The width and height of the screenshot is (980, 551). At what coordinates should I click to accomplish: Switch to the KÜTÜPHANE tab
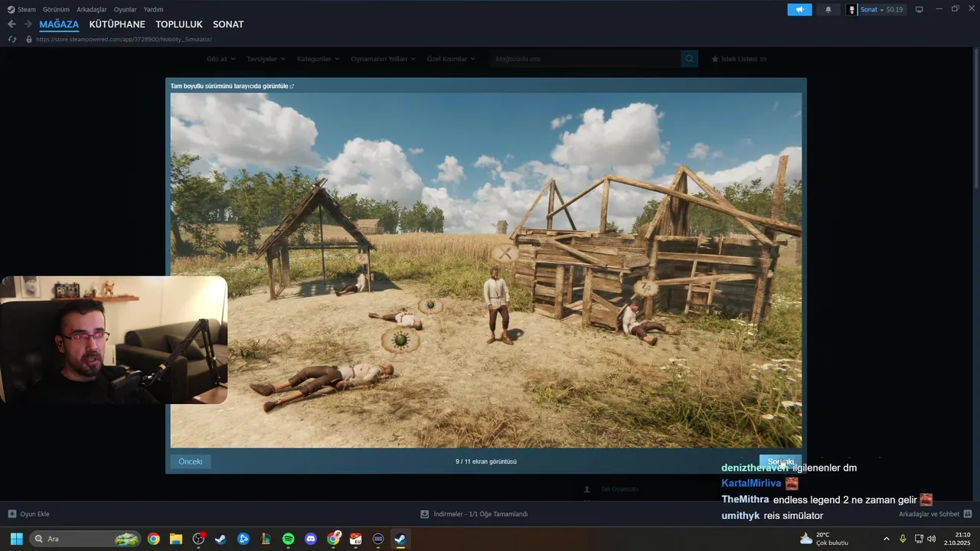pyautogui.click(x=117, y=24)
